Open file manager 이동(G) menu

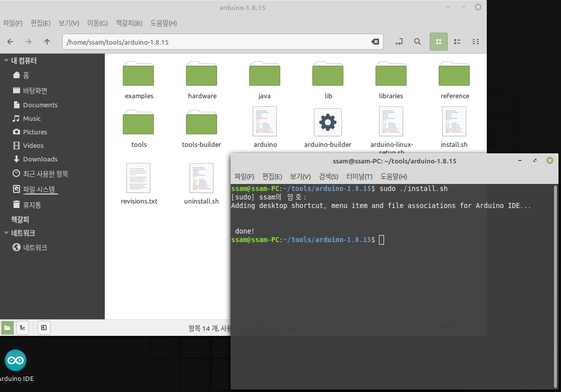pos(97,23)
